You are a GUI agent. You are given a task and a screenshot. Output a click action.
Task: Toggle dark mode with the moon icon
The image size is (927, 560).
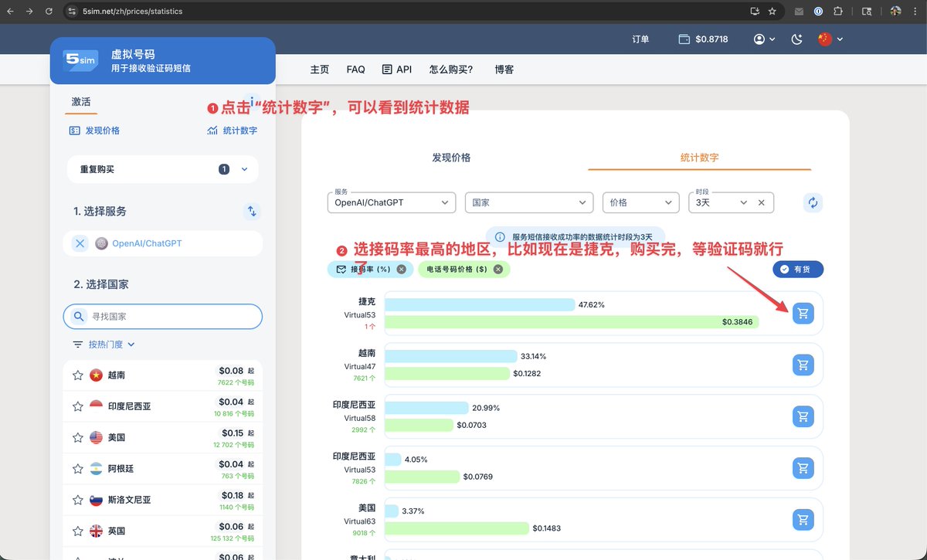797,39
